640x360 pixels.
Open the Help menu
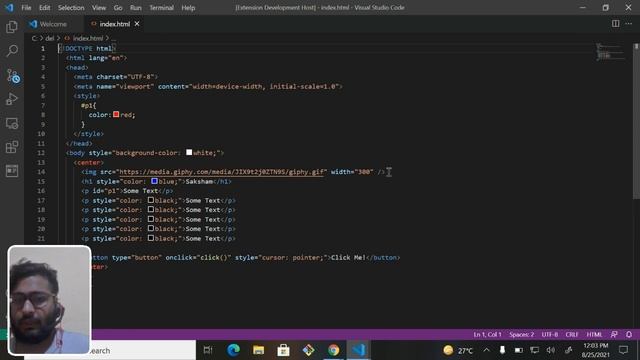[188, 8]
